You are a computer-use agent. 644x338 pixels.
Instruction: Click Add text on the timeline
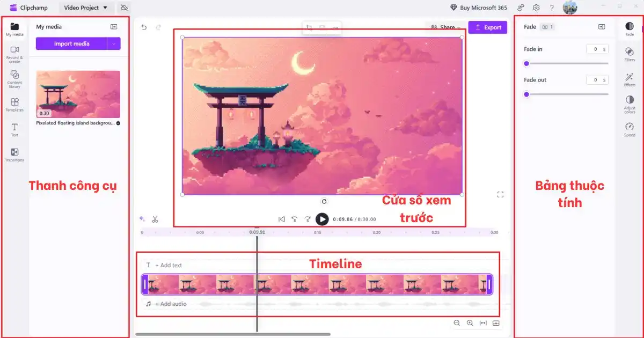164,265
